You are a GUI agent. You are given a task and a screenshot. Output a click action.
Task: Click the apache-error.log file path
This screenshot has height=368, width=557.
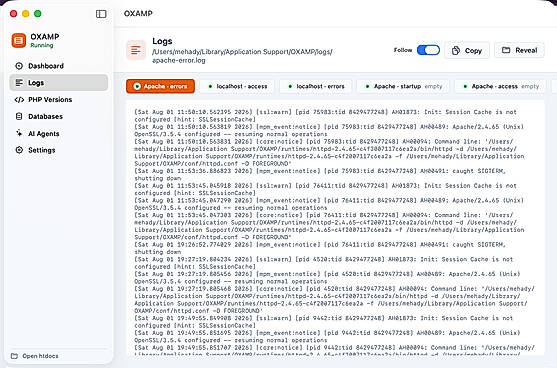point(242,56)
